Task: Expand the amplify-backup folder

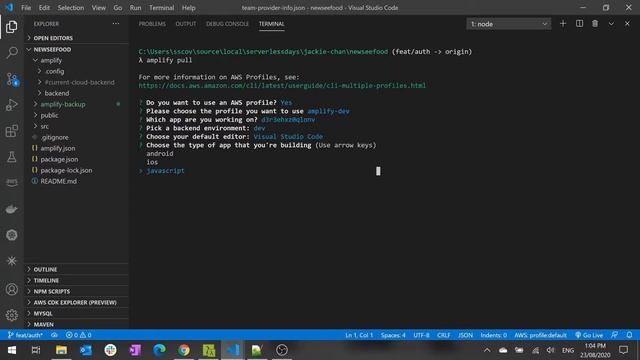Action: (77, 104)
